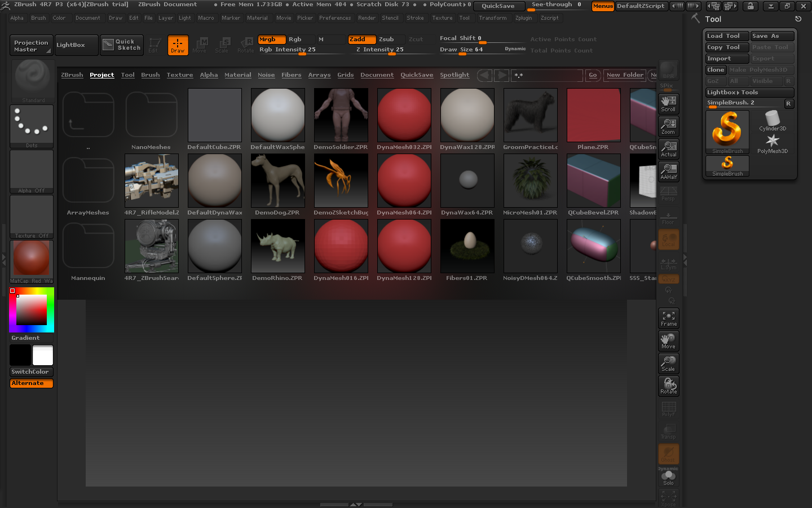Select the Scroll navigation icon on right shelf
The height and width of the screenshot is (508, 812).
click(x=668, y=103)
